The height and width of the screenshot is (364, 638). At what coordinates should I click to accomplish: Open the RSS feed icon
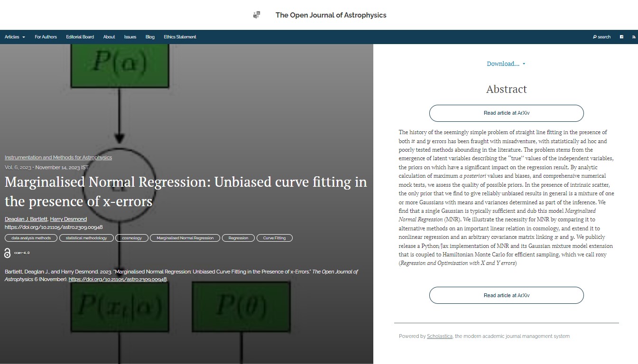[634, 37]
